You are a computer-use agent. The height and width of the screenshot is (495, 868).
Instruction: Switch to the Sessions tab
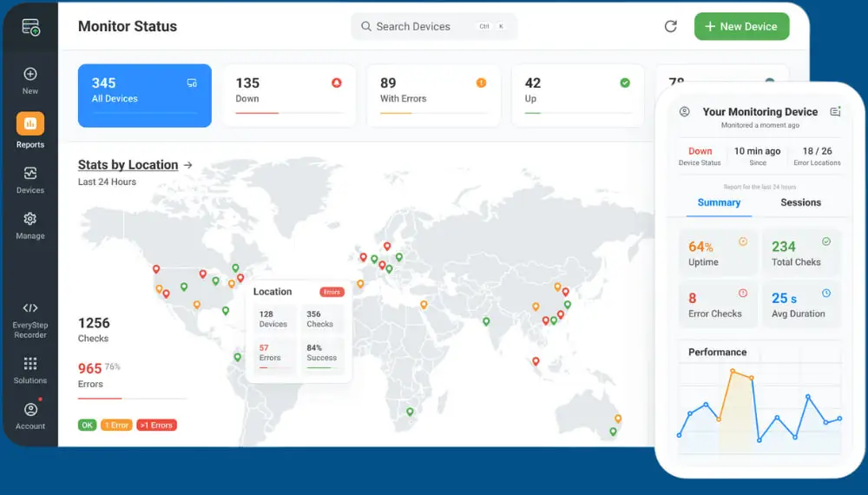click(800, 202)
